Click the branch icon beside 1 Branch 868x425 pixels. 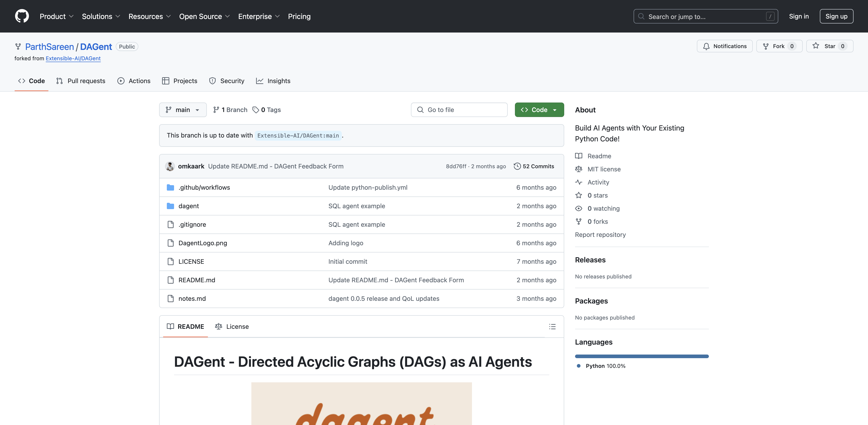pos(216,110)
